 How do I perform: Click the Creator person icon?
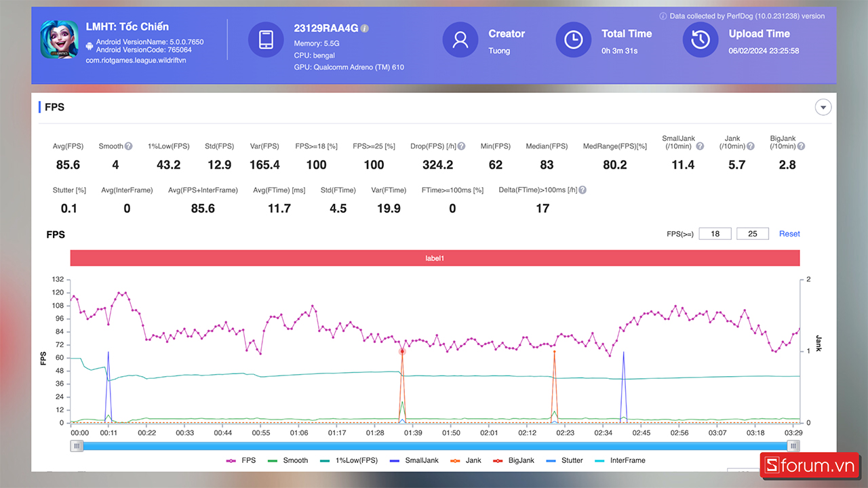460,39
